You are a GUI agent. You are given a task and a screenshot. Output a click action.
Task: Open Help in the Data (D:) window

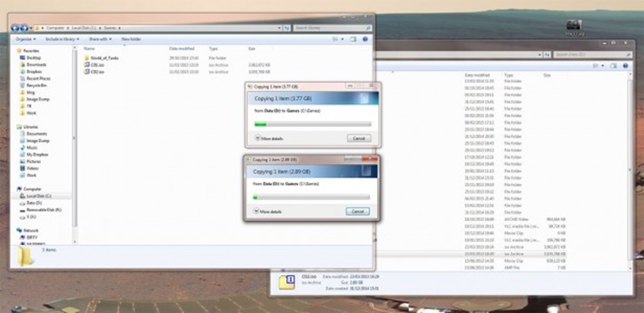tap(625, 66)
